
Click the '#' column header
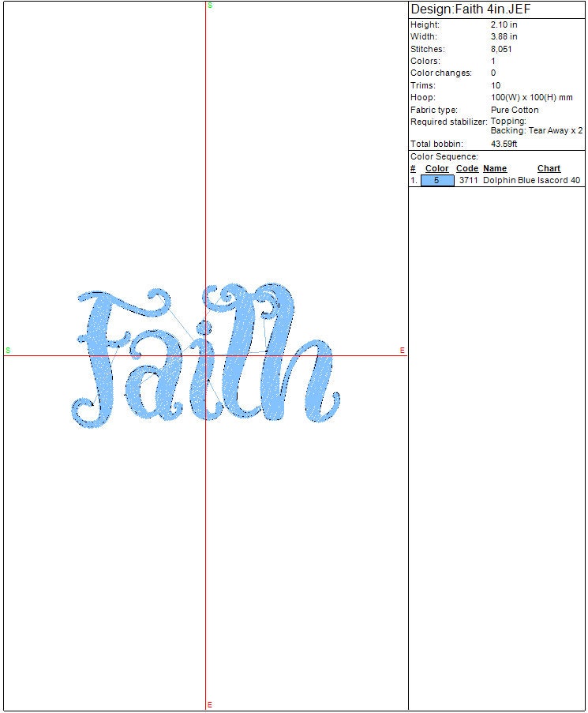tap(413, 168)
